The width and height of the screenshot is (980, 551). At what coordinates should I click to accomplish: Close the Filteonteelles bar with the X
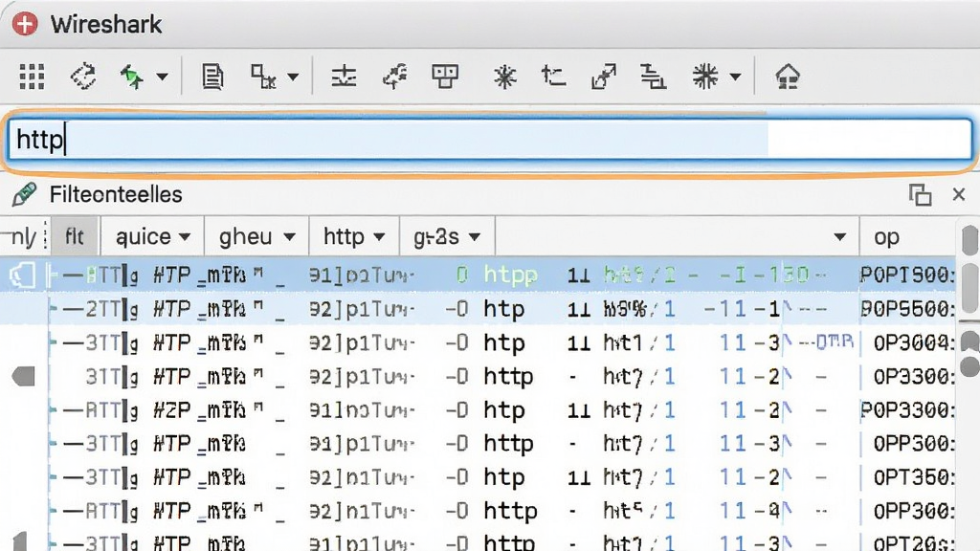(x=959, y=194)
